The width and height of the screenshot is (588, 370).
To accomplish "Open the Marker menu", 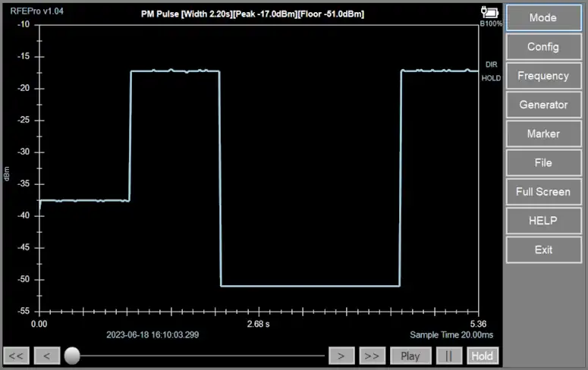I will 542,133.
